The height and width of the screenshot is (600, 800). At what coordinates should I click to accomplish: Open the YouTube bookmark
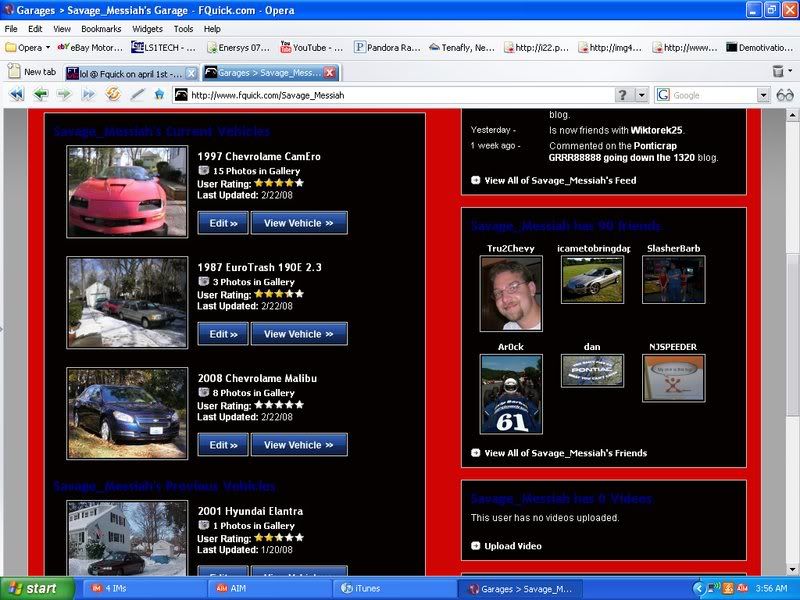[x=312, y=47]
